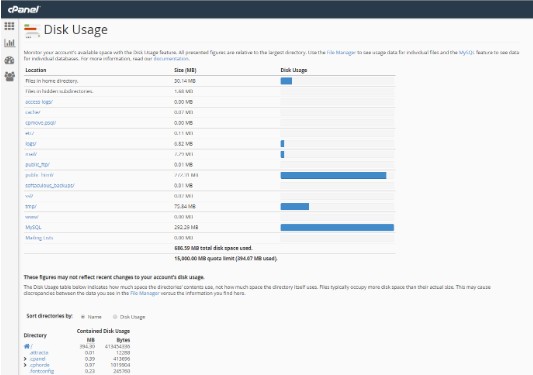Image resolution: width=533 pixels, height=375 pixels.
Task: Click the MySQL location row link
Action: (33, 227)
